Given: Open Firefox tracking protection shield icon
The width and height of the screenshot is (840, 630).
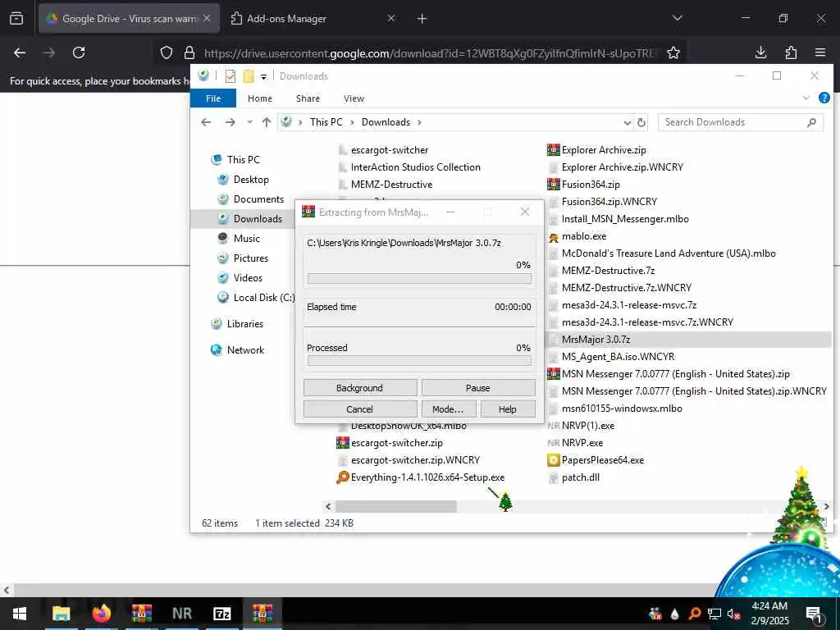Looking at the screenshot, I should (x=167, y=52).
